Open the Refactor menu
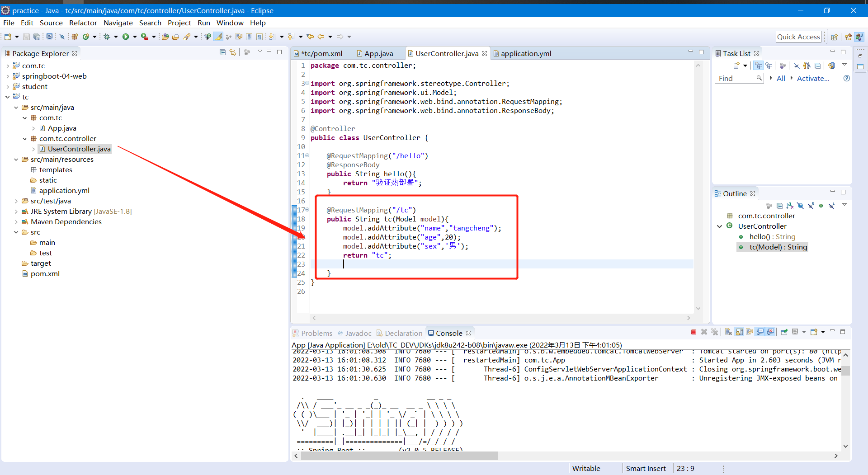This screenshot has height=475, width=868. 83,23
